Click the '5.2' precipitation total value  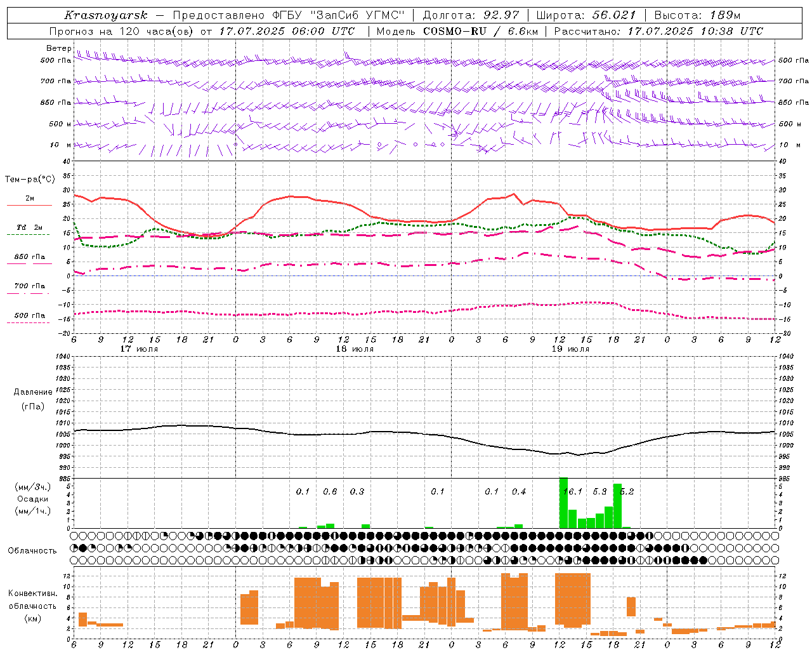(627, 491)
